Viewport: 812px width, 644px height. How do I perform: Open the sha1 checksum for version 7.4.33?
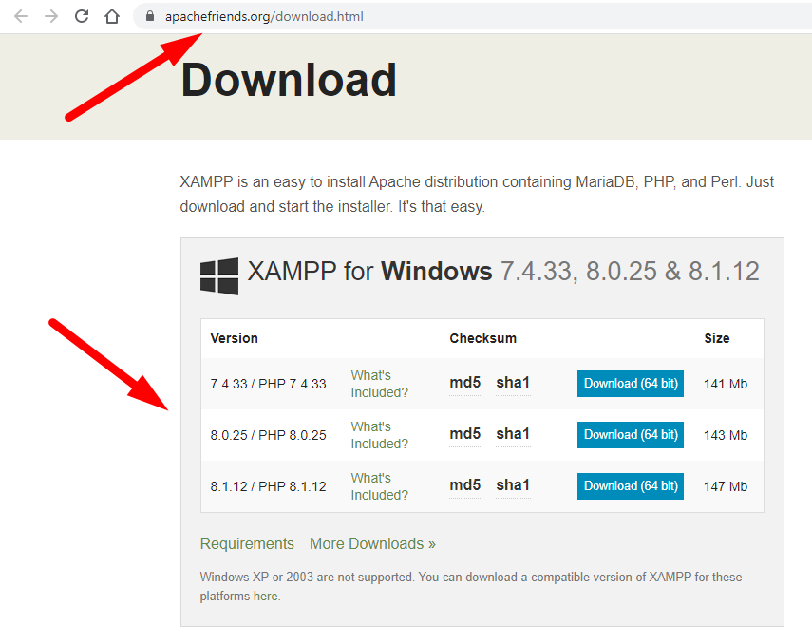(x=512, y=383)
